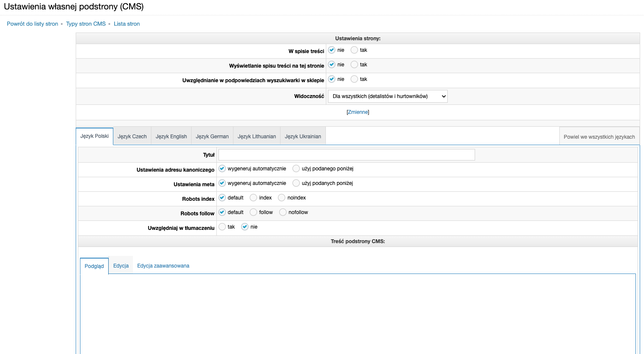Click inside the Tytuł input field
Viewport: 644px width, 354px height.
tap(346, 155)
